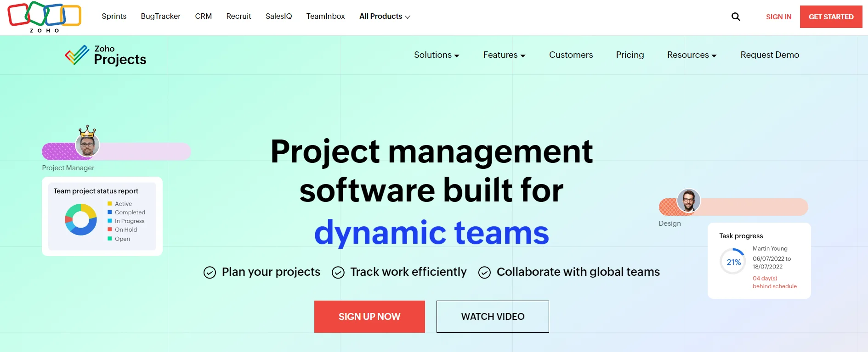Click the purple Project Manager progress bar
The image size is (868, 352).
point(116,151)
